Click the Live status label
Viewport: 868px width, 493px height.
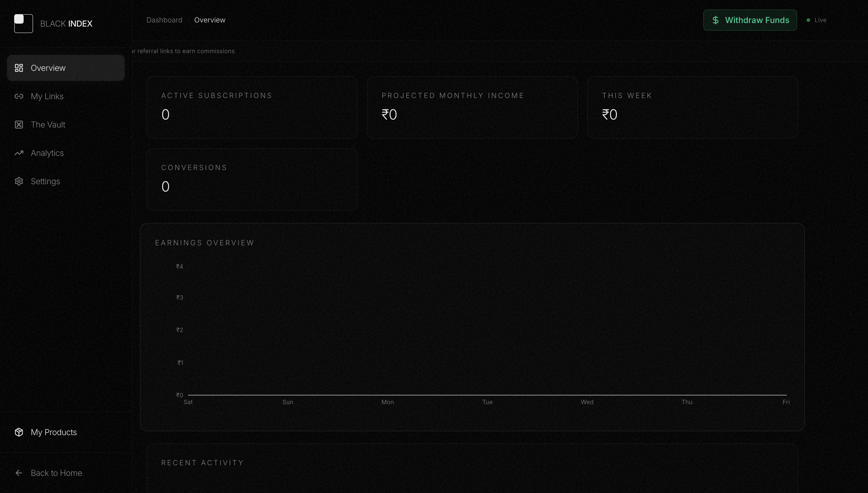tap(820, 20)
